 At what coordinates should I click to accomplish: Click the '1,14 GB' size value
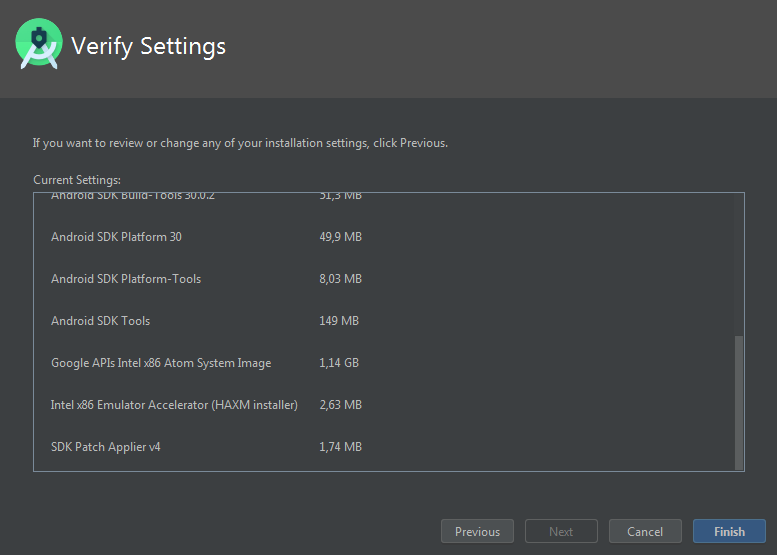(x=339, y=363)
